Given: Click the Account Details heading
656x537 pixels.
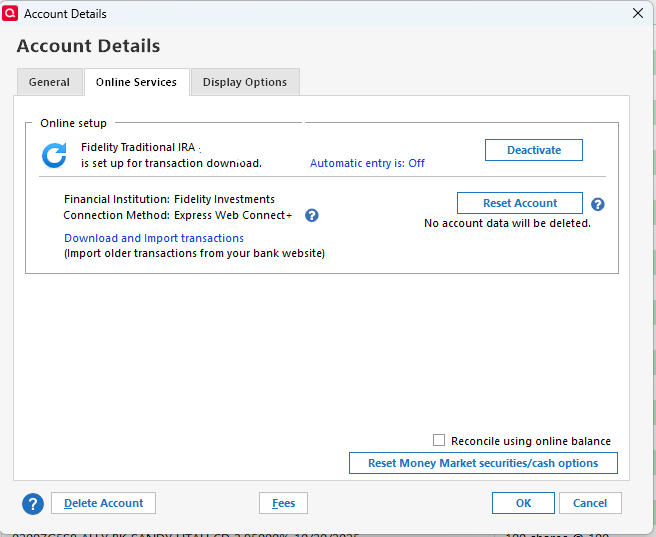Looking at the screenshot, I should coord(88,46).
